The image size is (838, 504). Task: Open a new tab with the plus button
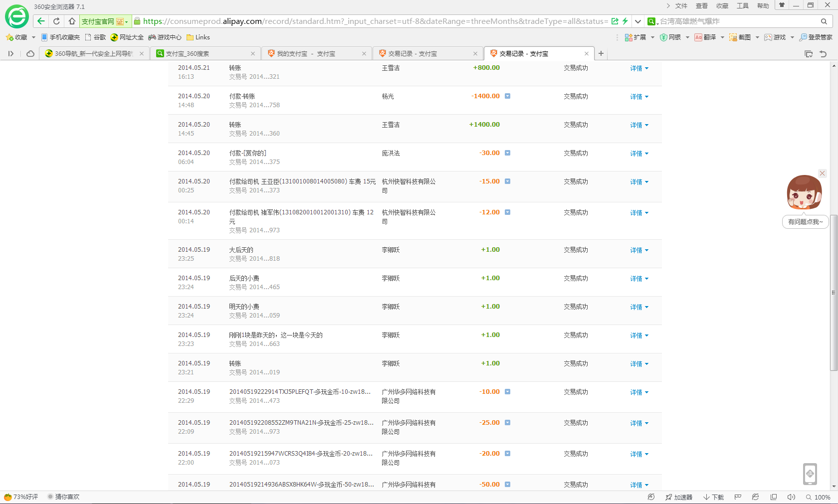coord(601,53)
